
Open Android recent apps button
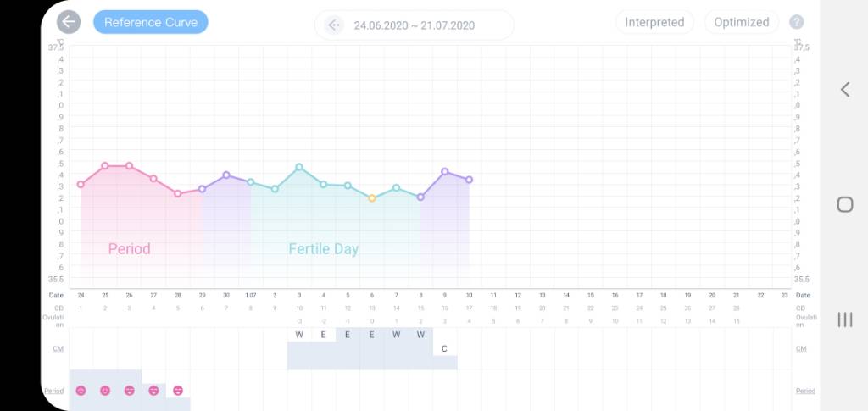tap(844, 319)
